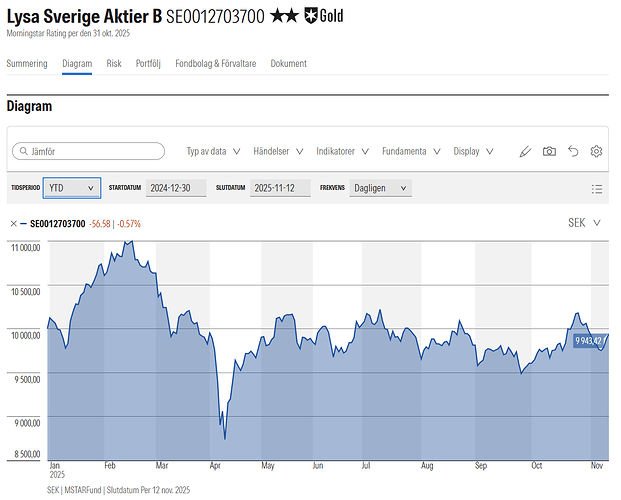
Task: Click the search magnifier icon in Jämför
Action: pos(22,152)
